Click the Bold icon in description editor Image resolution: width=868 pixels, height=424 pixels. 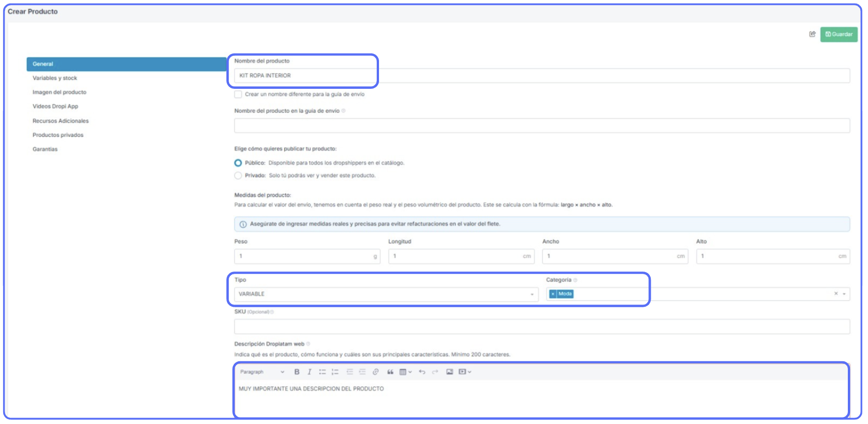point(297,372)
